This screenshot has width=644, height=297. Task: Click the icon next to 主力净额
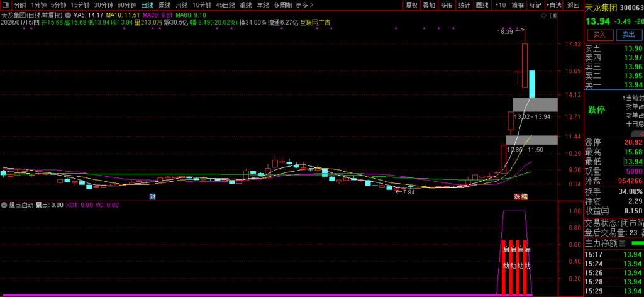point(623,244)
